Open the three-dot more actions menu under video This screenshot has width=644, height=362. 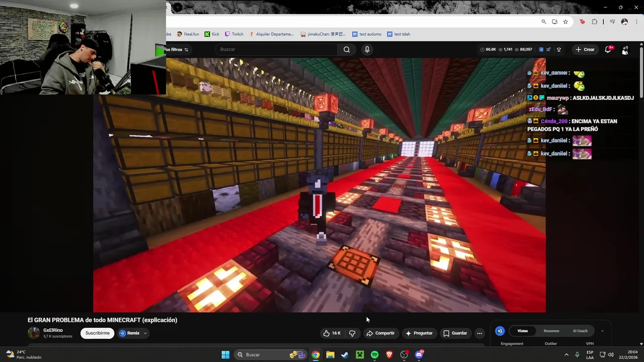coord(479,333)
